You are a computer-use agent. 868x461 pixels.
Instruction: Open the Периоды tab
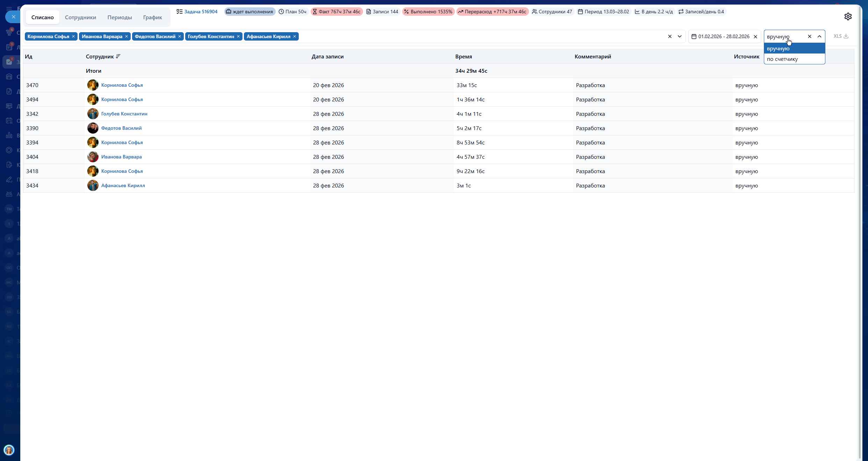click(x=120, y=17)
